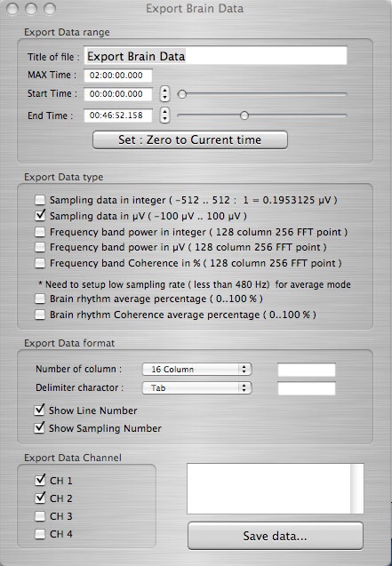Viewport: 392px width, 566px height.
Task: Uncheck Sampling data in µV option
Action: [x=40, y=216]
